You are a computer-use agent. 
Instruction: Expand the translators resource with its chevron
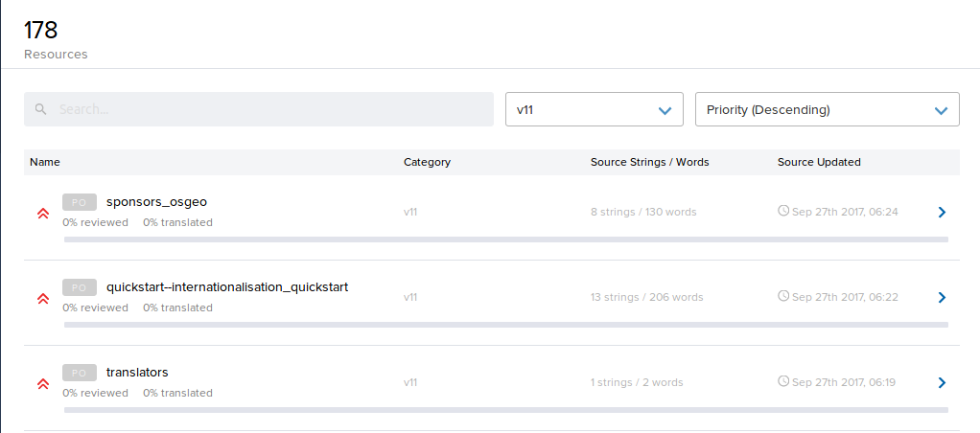click(x=942, y=382)
